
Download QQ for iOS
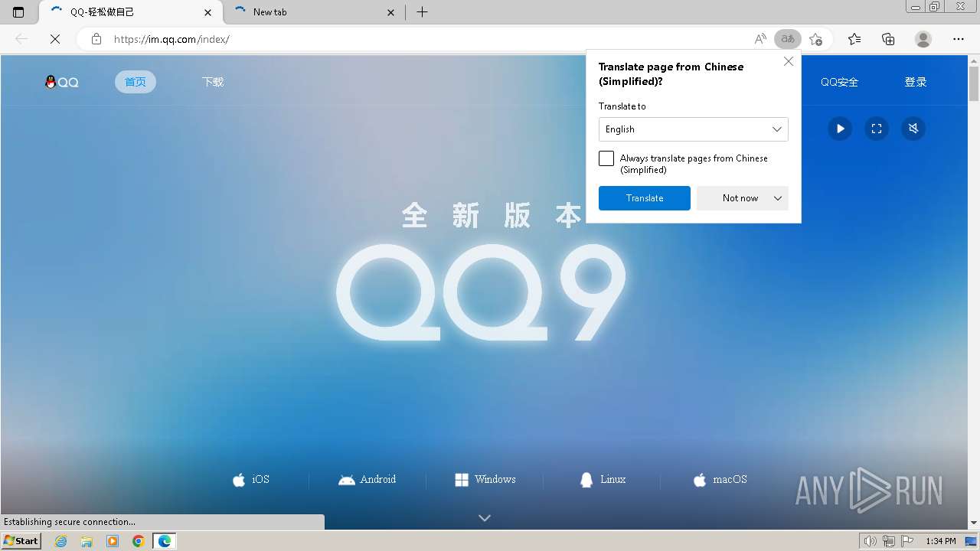pos(251,480)
